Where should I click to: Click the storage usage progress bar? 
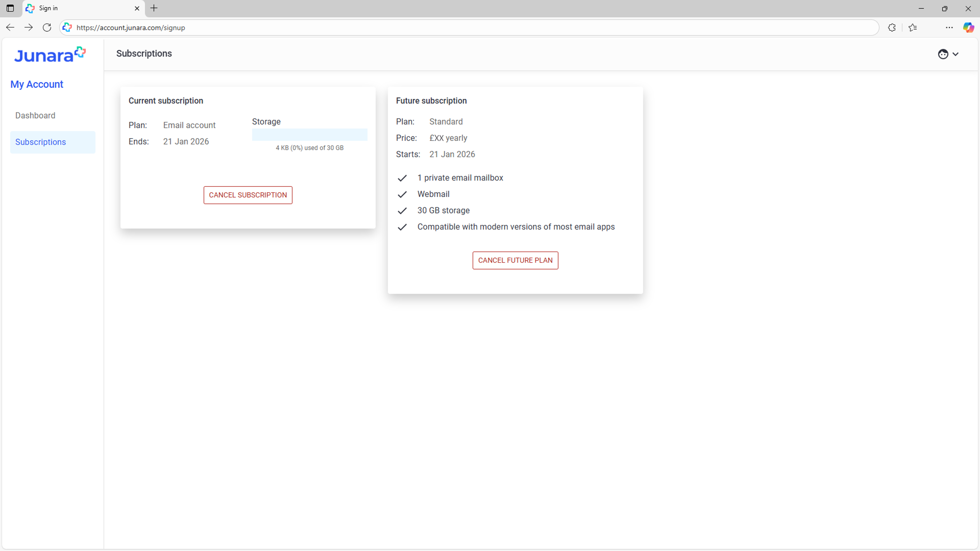pyautogui.click(x=310, y=135)
